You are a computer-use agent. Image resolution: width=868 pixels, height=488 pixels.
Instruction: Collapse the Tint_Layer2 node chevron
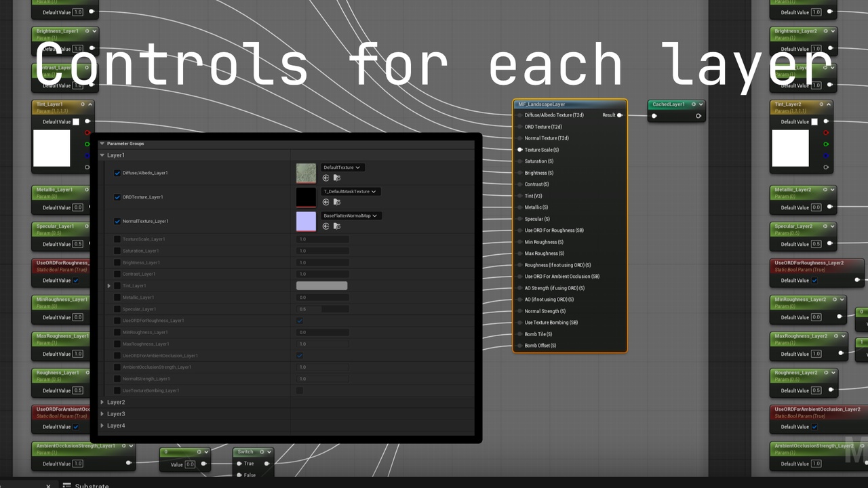pos(829,104)
